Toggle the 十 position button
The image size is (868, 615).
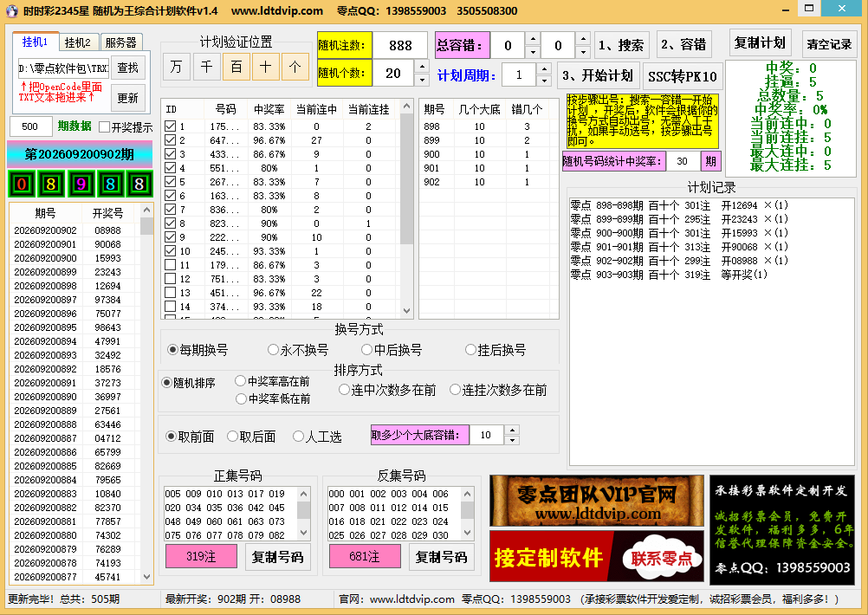[266, 67]
